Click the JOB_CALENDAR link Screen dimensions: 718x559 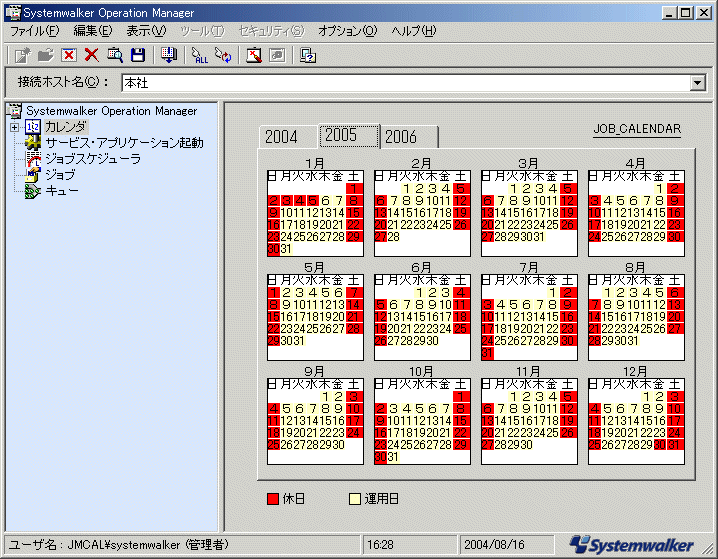pos(637,129)
